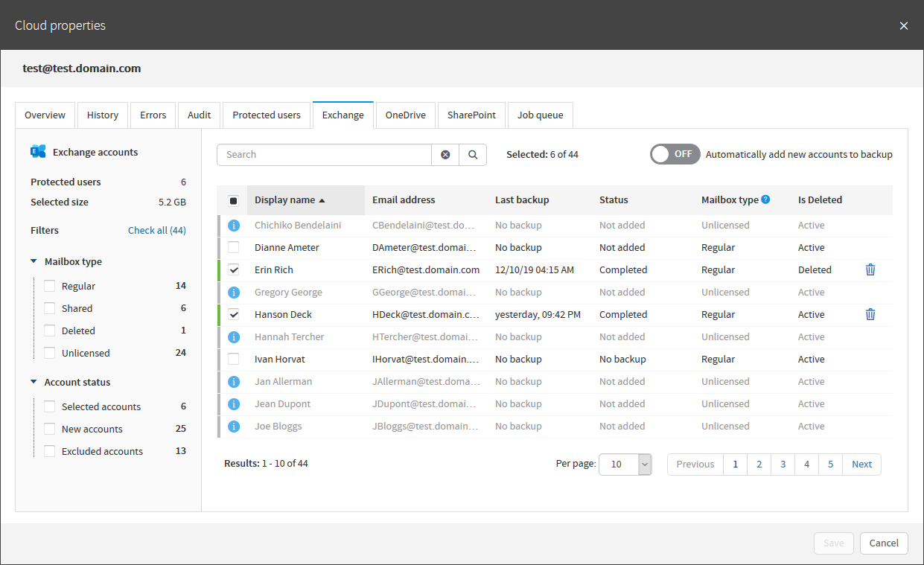Focus the accounts Search field
924x565 pixels.
(325, 155)
